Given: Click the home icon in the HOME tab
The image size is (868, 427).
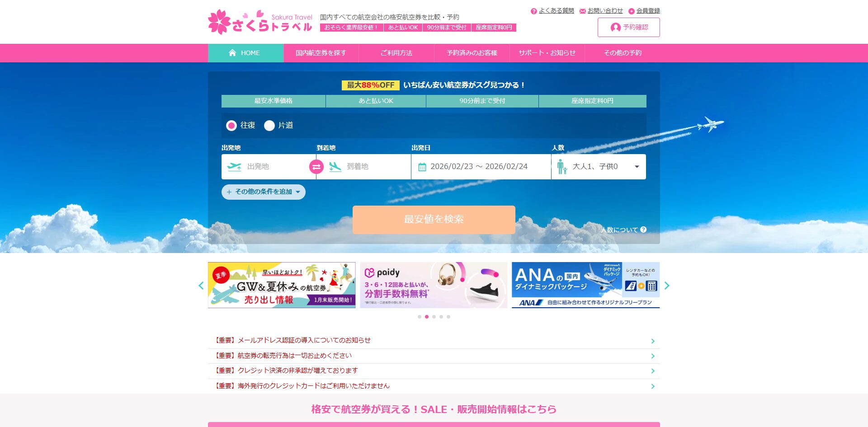Looking at the screenshot, I should 232,53.
